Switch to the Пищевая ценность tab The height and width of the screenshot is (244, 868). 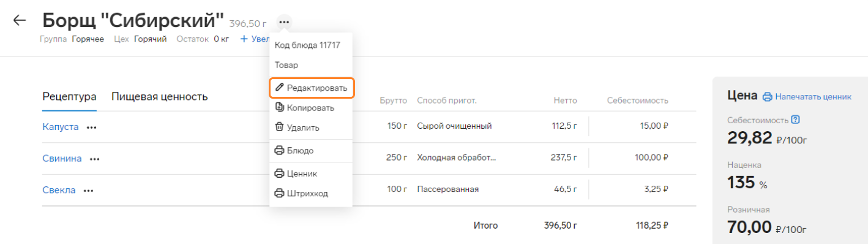click(x=160, y=96)
